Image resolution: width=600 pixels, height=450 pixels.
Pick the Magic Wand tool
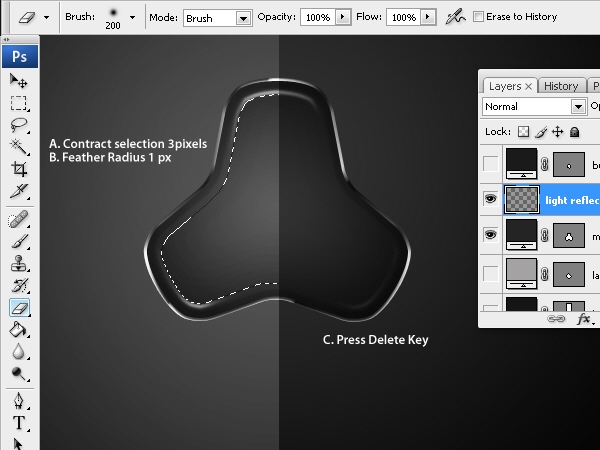pos(18,147)
